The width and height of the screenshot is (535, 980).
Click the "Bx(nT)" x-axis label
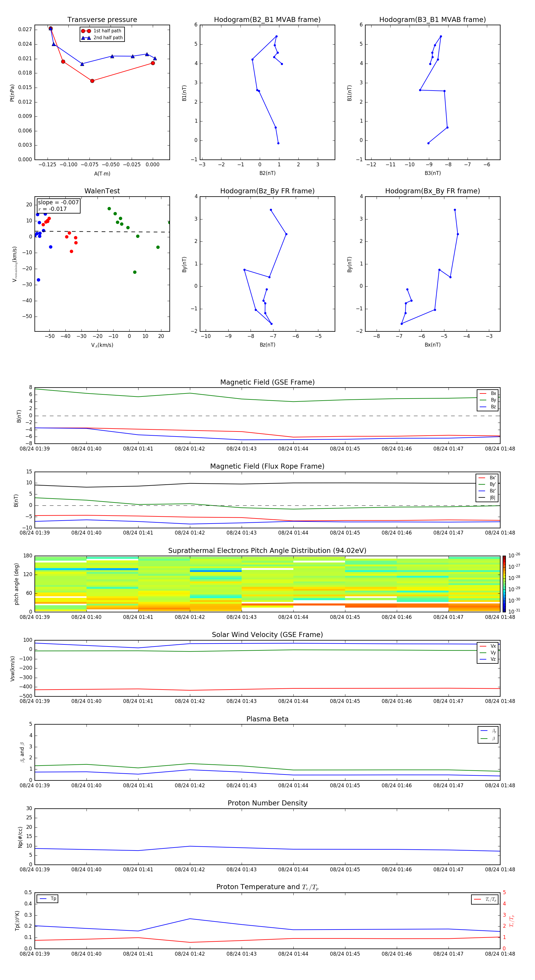432,345
